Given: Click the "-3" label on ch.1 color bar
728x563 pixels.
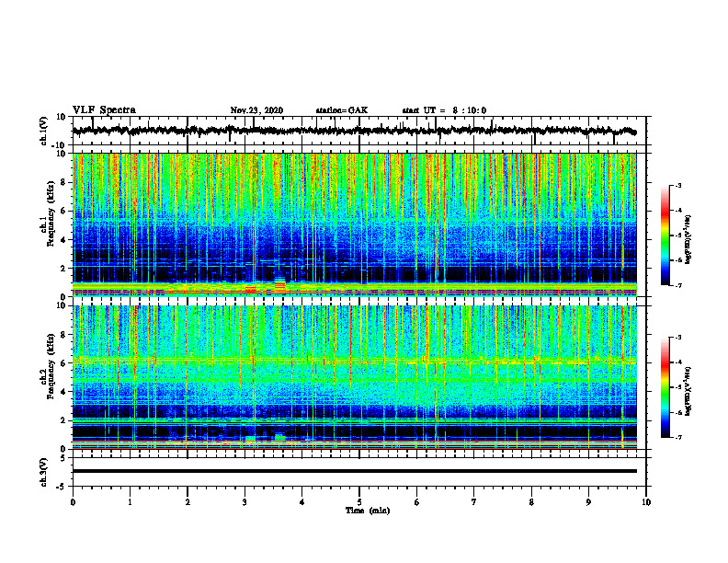Looking at the screenshot, I should (x=677, y=186).
